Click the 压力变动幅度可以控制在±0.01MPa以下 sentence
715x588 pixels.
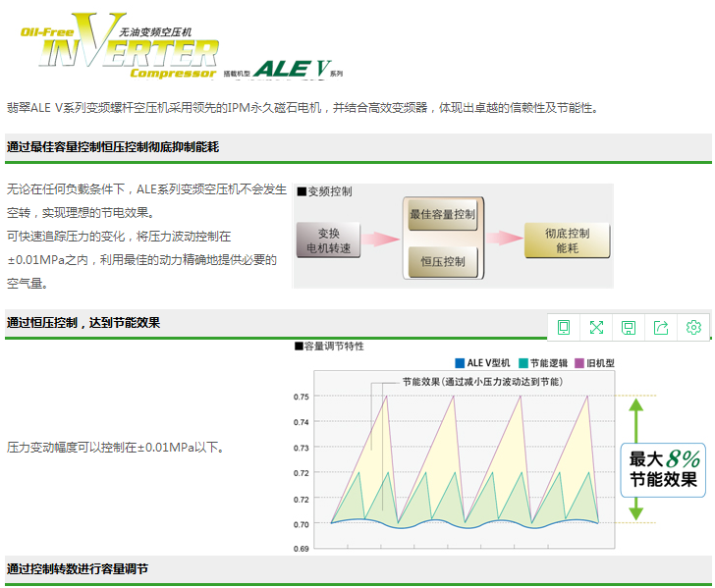[116, 448]
